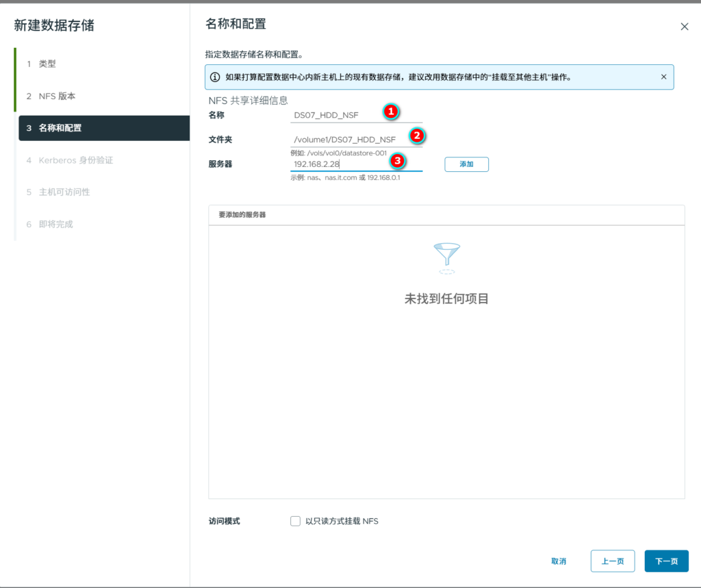Enable mount NFS as read-only checkbox

[x=296, y=521]
